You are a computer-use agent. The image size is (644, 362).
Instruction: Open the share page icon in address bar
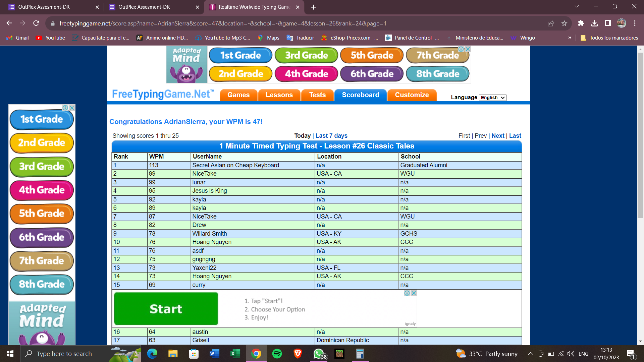pos(551,23)
